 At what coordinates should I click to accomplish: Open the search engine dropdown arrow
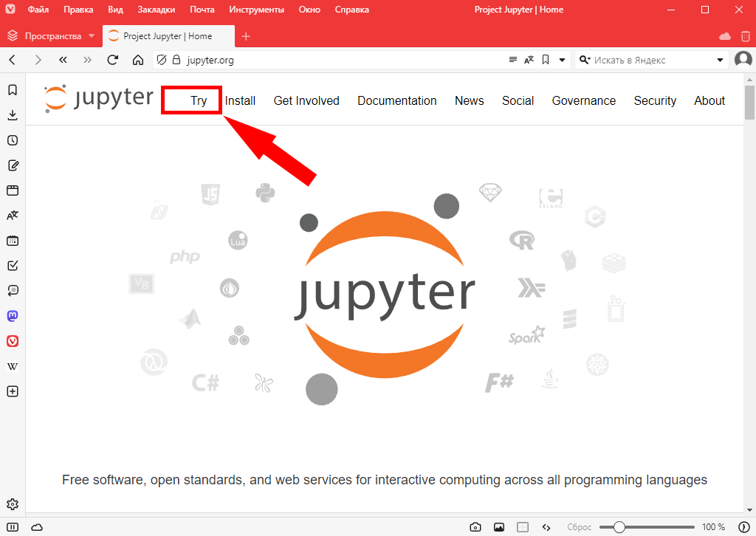click(x=721, y=60)
